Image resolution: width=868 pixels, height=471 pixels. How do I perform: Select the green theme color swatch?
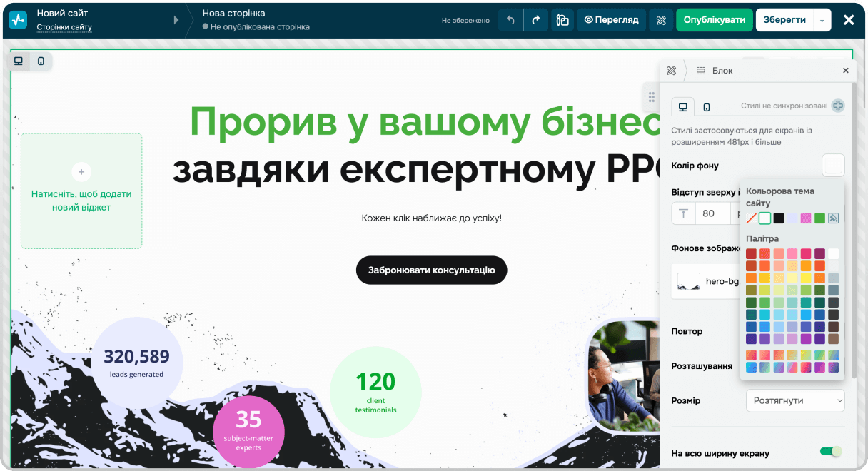tap(819, 218)
